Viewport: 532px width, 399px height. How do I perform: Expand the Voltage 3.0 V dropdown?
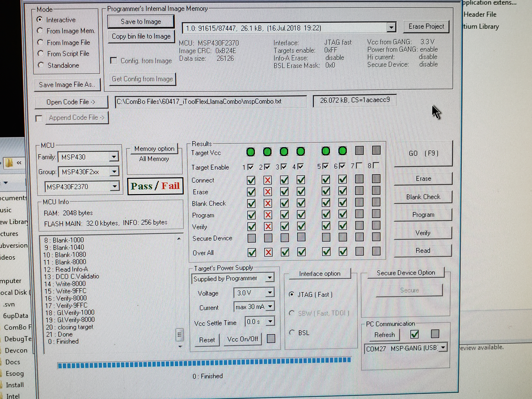(x=270, y=293)
